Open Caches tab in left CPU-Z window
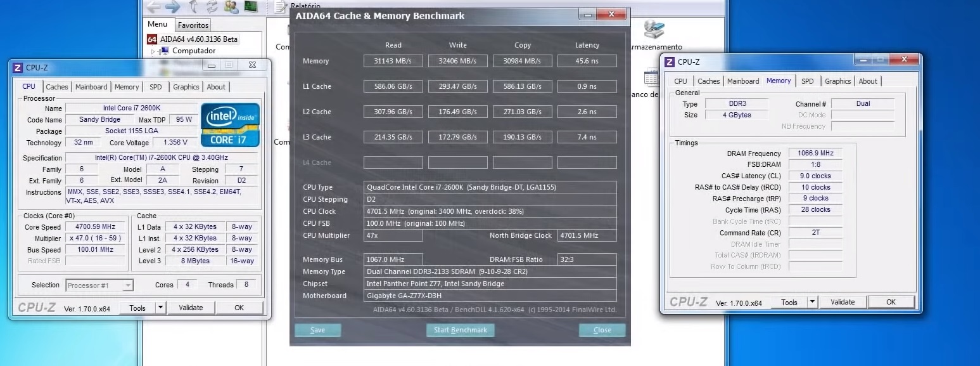Image resolution: width=980 pixels, height=366 pixels. [57, 87]
